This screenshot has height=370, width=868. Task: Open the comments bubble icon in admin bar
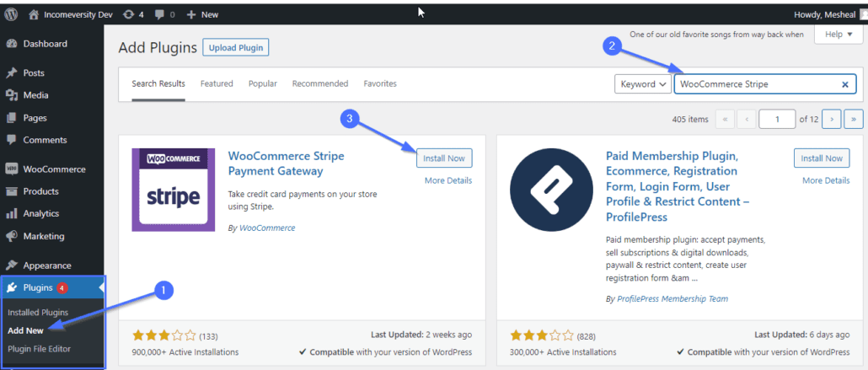[x=159, y=14]
